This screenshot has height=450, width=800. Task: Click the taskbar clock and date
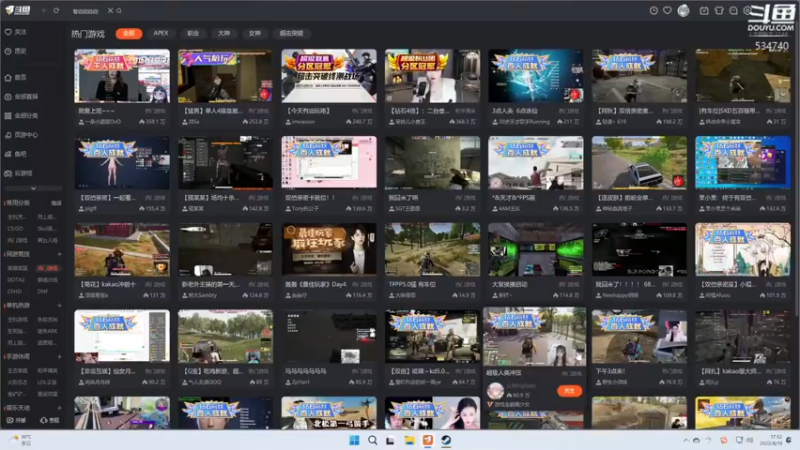pyautogui.click(x=771, y=440)
